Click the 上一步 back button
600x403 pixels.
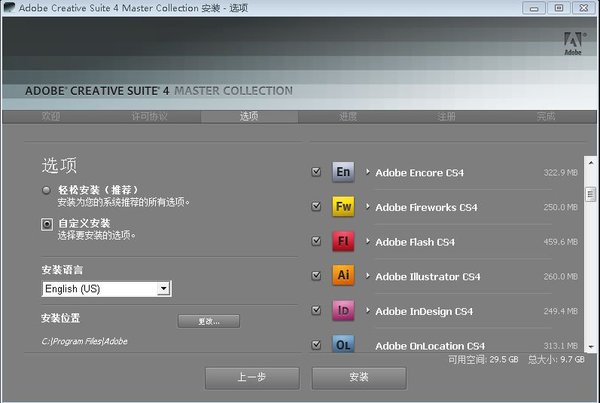(x=252, y=378)
